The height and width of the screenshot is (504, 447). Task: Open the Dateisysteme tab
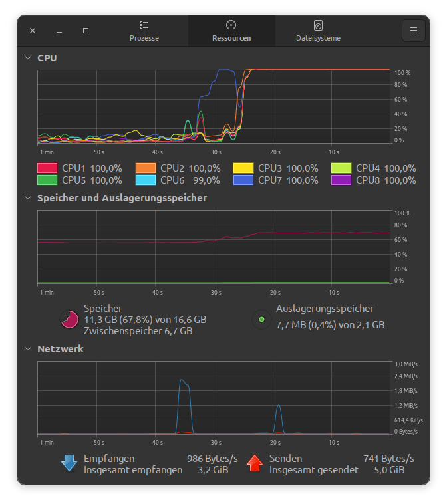(318, 31)
